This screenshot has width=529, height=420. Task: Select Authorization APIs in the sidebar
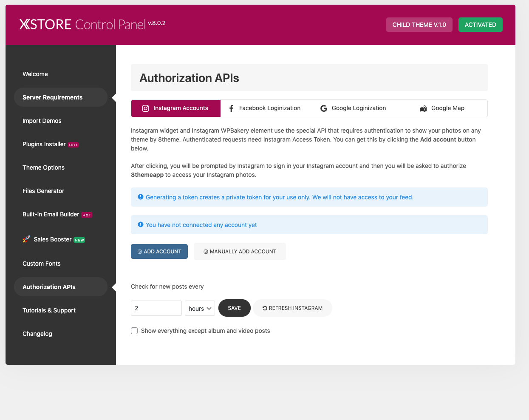coord(61,287)
